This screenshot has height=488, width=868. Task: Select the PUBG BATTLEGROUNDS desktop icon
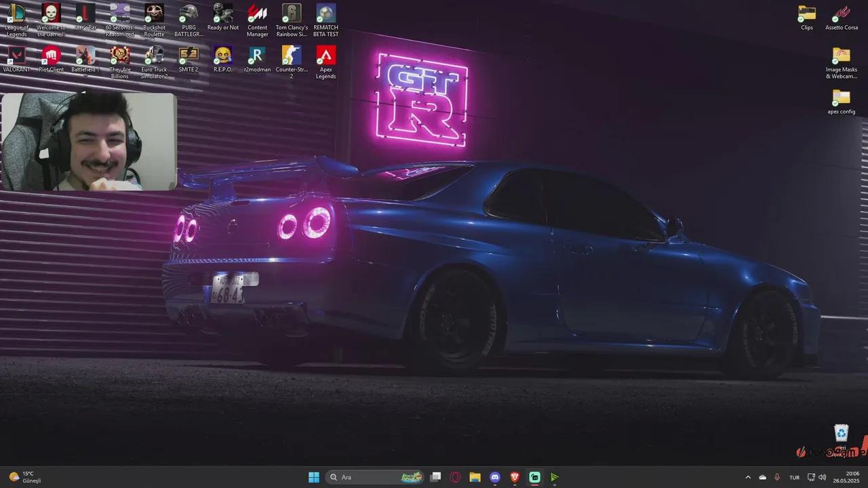click(189, 20)
